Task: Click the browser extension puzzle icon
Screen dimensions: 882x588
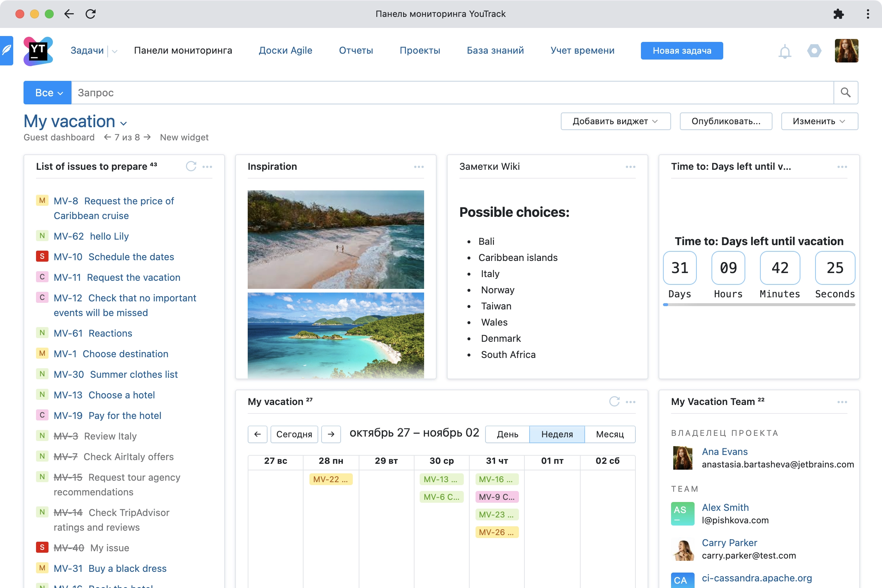Action: (x=839, y=14)
